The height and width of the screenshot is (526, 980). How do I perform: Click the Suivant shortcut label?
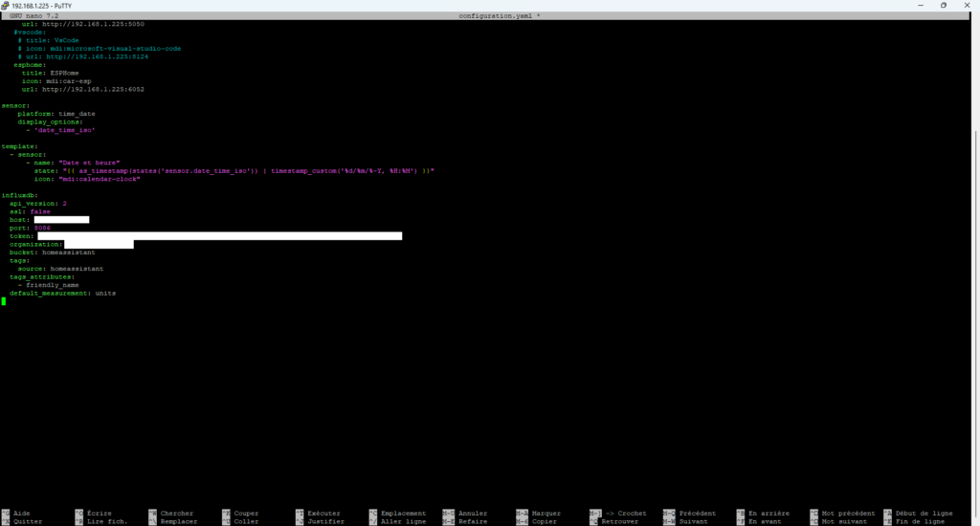(694, 521)
